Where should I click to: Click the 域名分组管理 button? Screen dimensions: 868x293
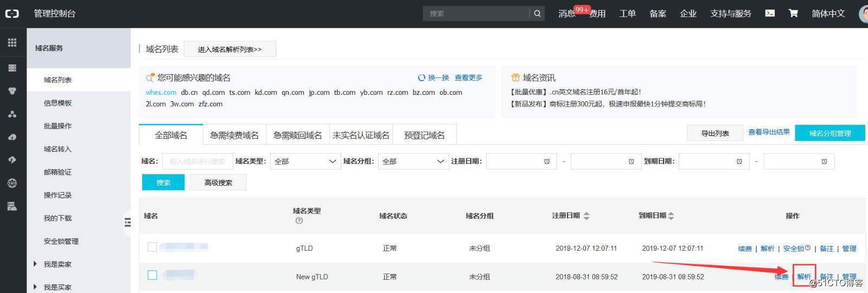830,133
